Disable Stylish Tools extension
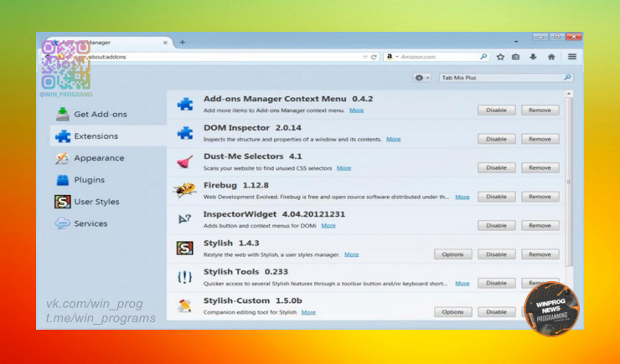The height and width of the screenshot is (364, 620). point(496,283)
